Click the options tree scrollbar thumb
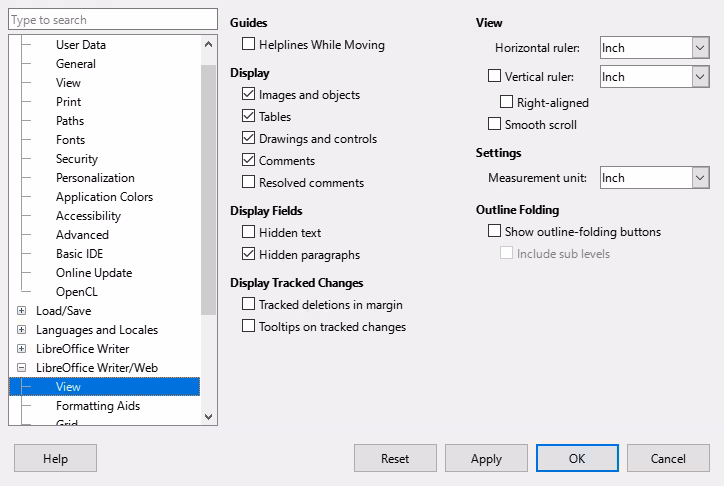The width and height of the screenshot is (724, 486). pyautogui.click(x=208, y=190)
